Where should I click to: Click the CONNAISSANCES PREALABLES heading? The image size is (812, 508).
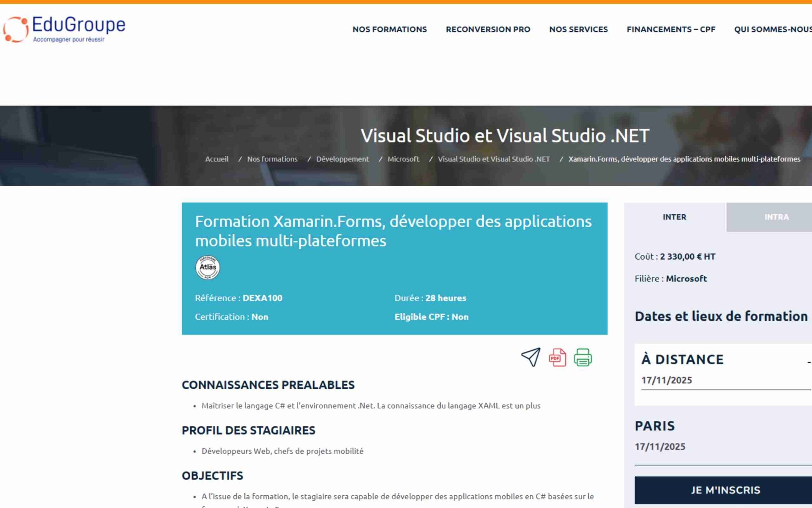pyautogui.click(x=268, y=385)
